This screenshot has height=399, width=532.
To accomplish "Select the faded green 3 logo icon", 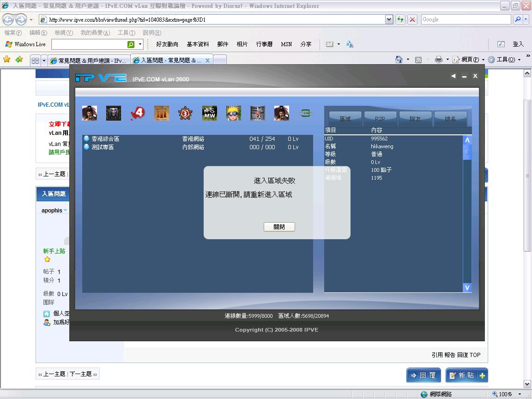I will [305, 113].
